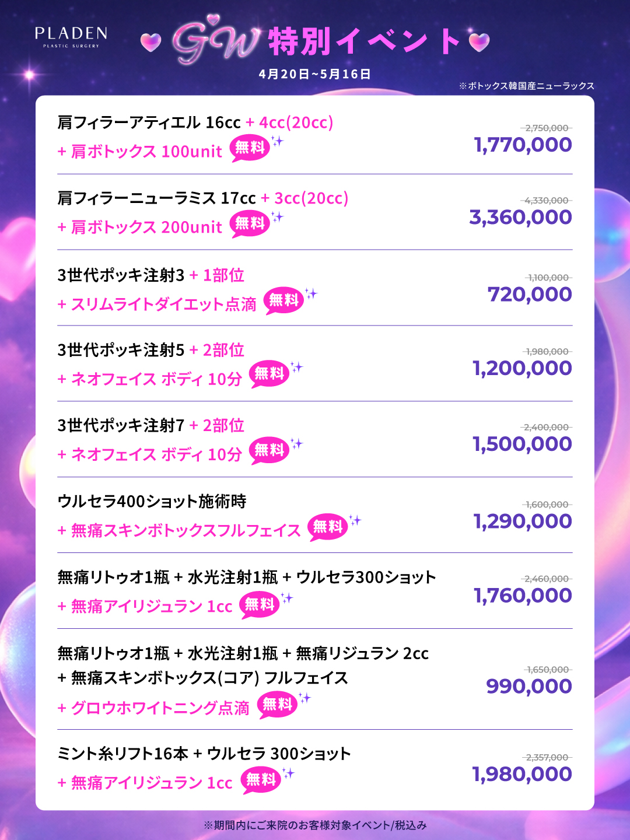Click the 720,000 discounted price
Screen dimensions: 630x840
pos(530,295)
